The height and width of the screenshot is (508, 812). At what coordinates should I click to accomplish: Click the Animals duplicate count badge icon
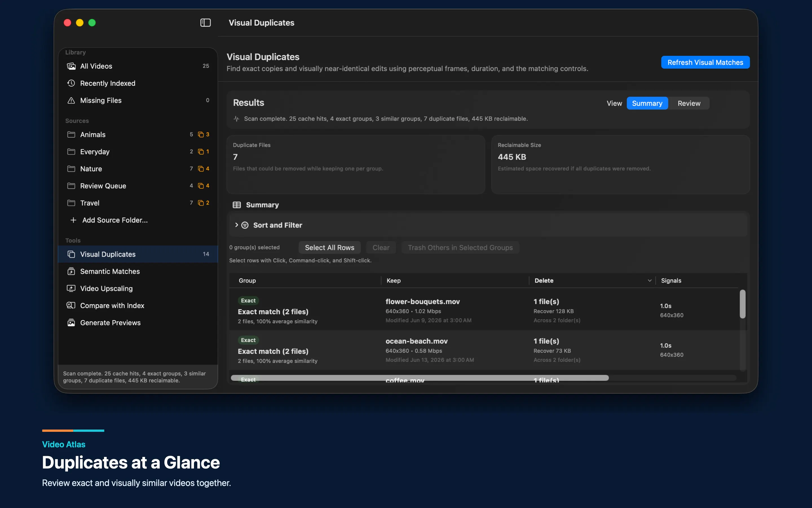(x=201, y=134)
